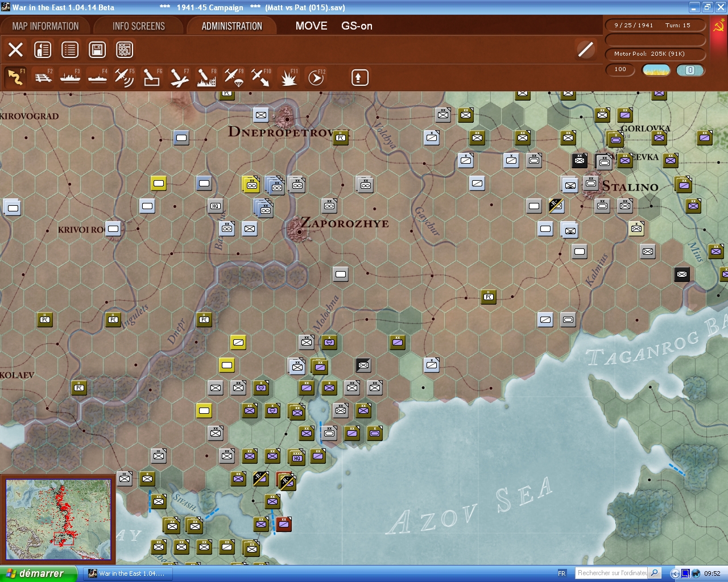Select the ADMINISTRATION tab
This screenshot has height=582, width=728.
(x=232, y=26)
